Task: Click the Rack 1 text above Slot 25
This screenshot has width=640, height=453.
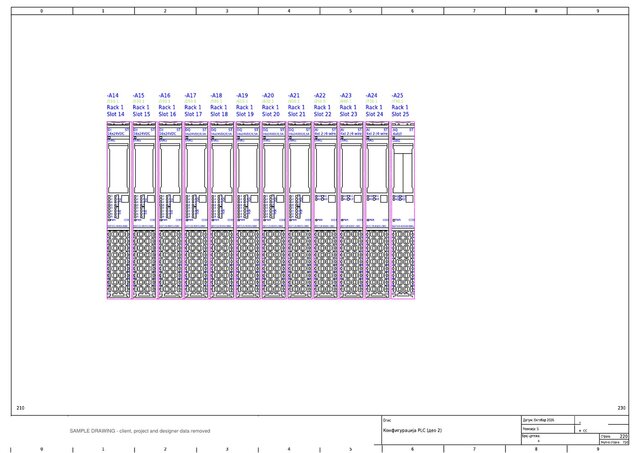Action: point(400,107)
